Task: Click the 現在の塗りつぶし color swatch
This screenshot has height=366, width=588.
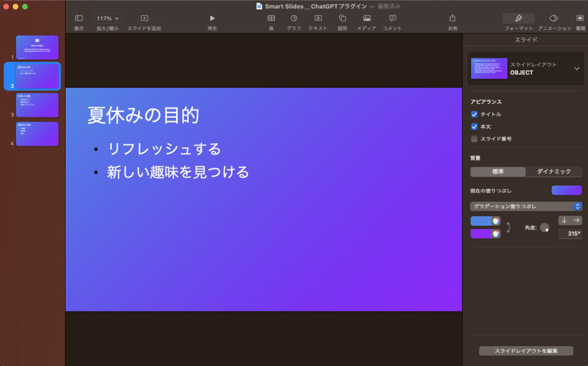Action: [566, 190]
